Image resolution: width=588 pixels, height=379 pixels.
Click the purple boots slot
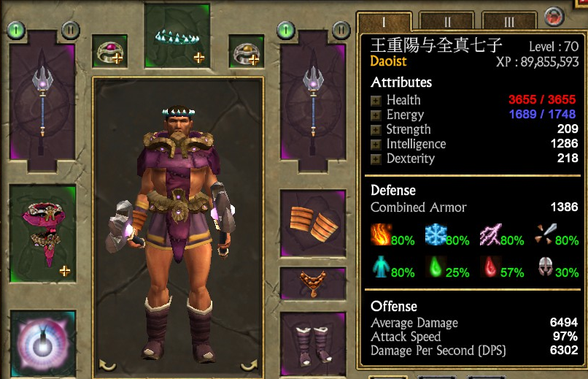pyautogui.click(x=313, y=344)
